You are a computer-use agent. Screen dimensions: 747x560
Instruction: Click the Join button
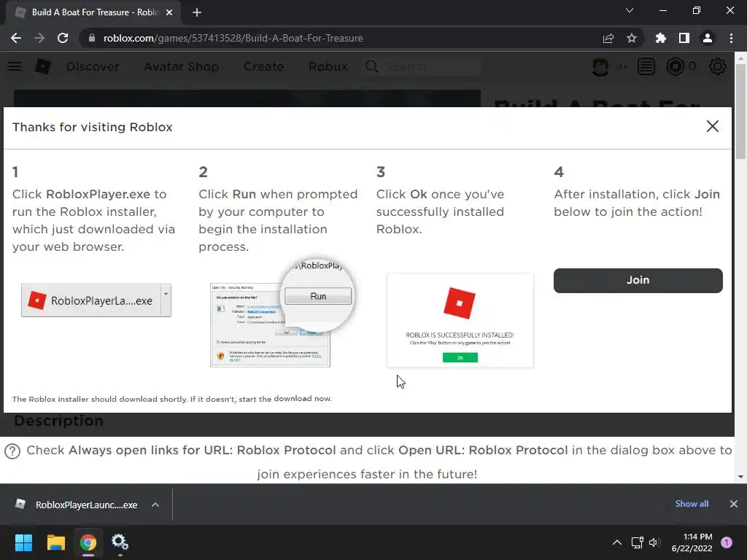point(638,280)
